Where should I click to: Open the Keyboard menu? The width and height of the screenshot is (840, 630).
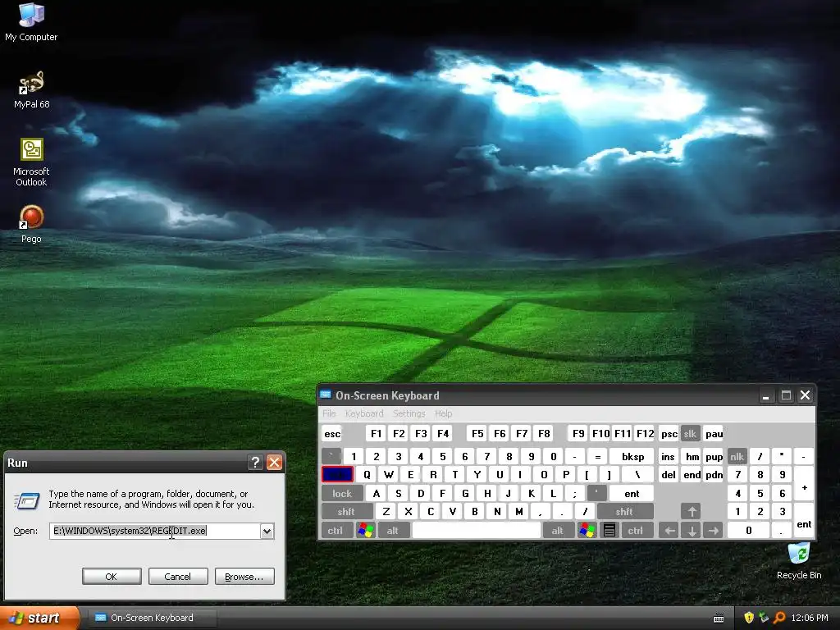coord(364,413)
